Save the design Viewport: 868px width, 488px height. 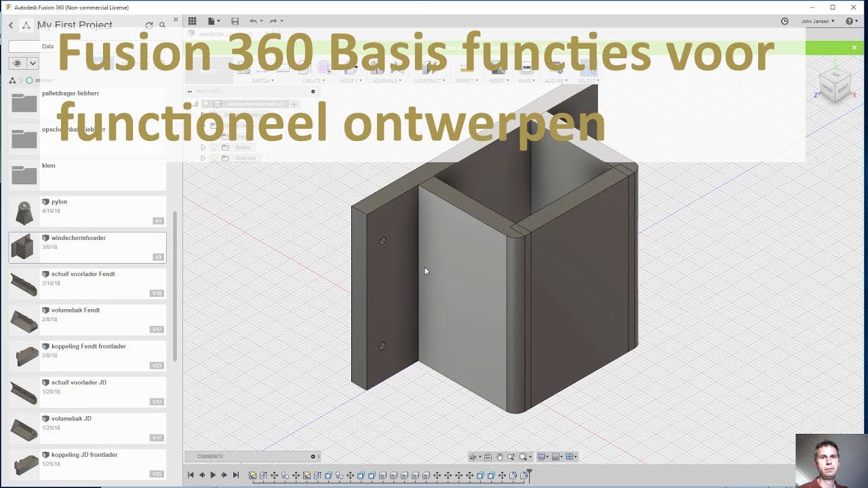235,21
